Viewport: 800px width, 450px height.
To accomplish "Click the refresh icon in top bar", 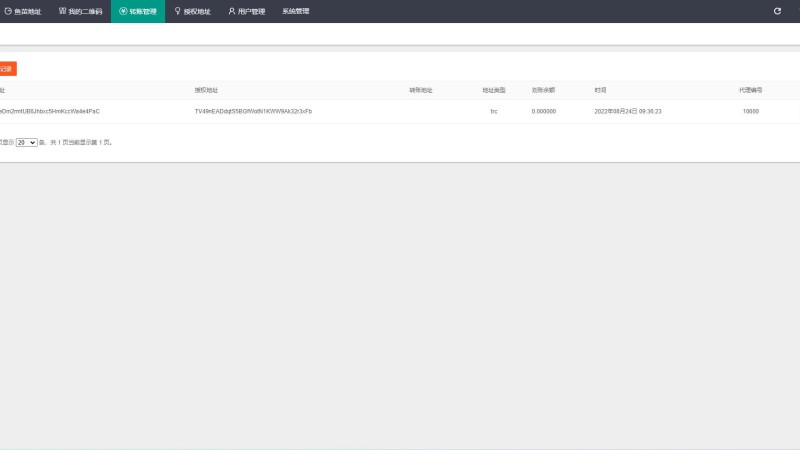I will (x=777, y=11).
